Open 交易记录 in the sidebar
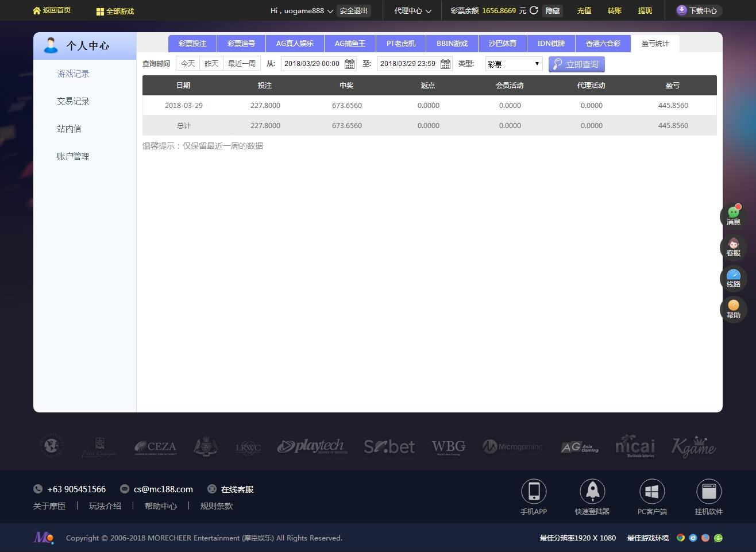This screenshot has width=756, height=552. pyautogui.click(x=73, y=101)
